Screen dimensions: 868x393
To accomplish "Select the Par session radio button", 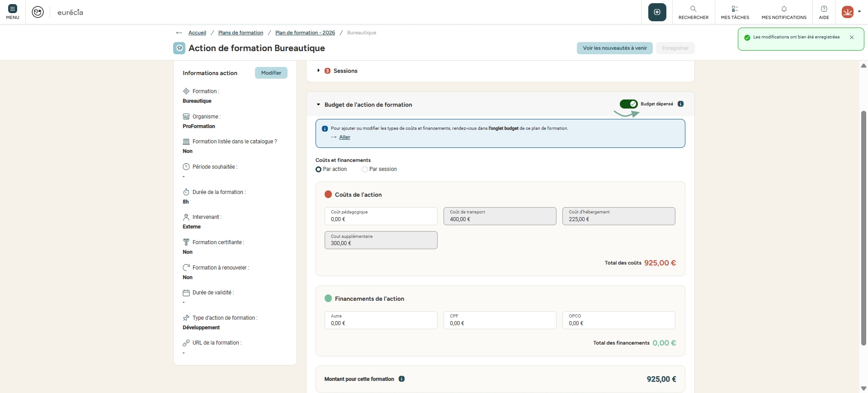I will pyautogui.click(x=365, y=170).
